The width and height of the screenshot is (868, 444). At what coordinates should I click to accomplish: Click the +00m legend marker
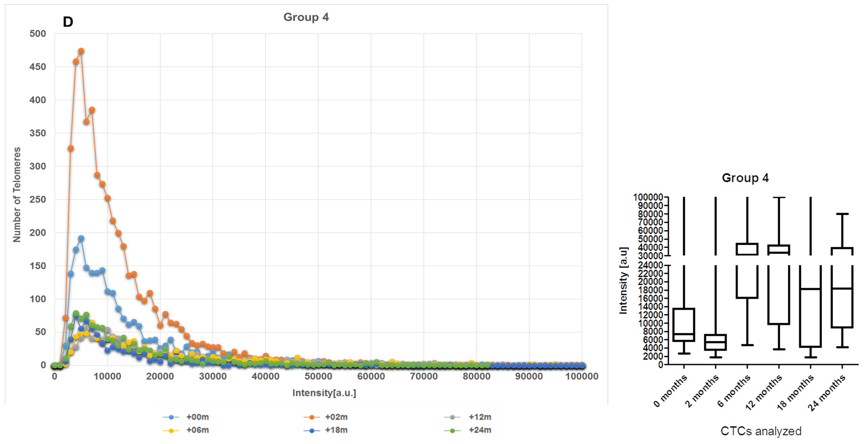[171, 417]
